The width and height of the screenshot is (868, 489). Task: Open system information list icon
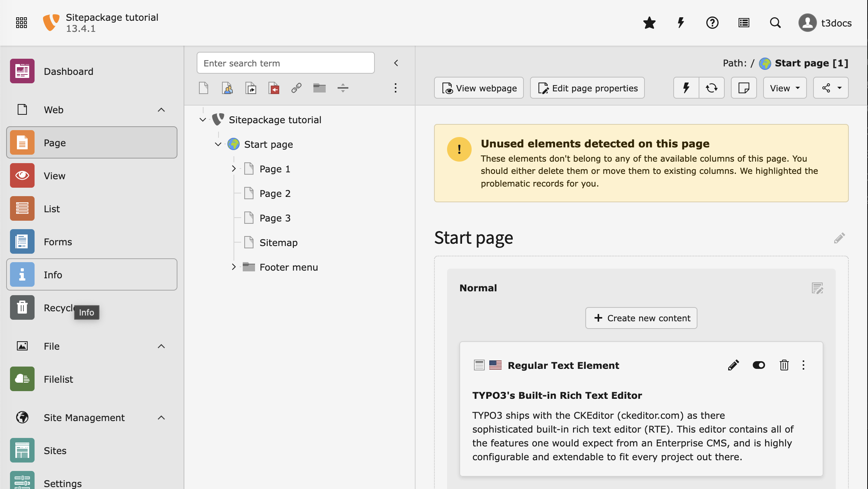[744, 23]
